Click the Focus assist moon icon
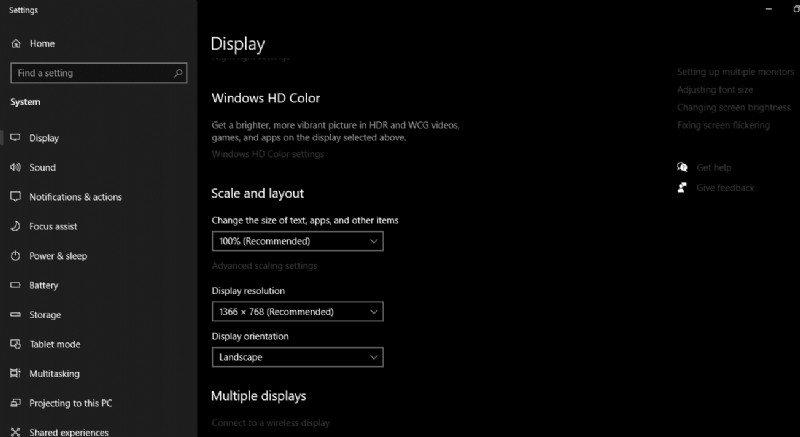This screenshot has width=800, height=437. (15, 226)
